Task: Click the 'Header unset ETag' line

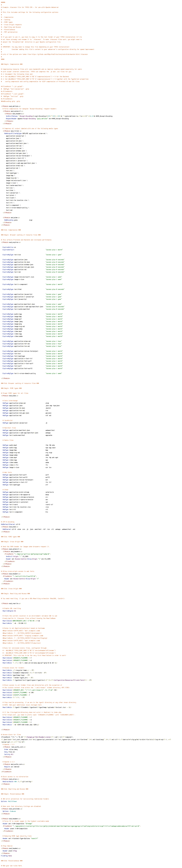Action: pos(10,851)
